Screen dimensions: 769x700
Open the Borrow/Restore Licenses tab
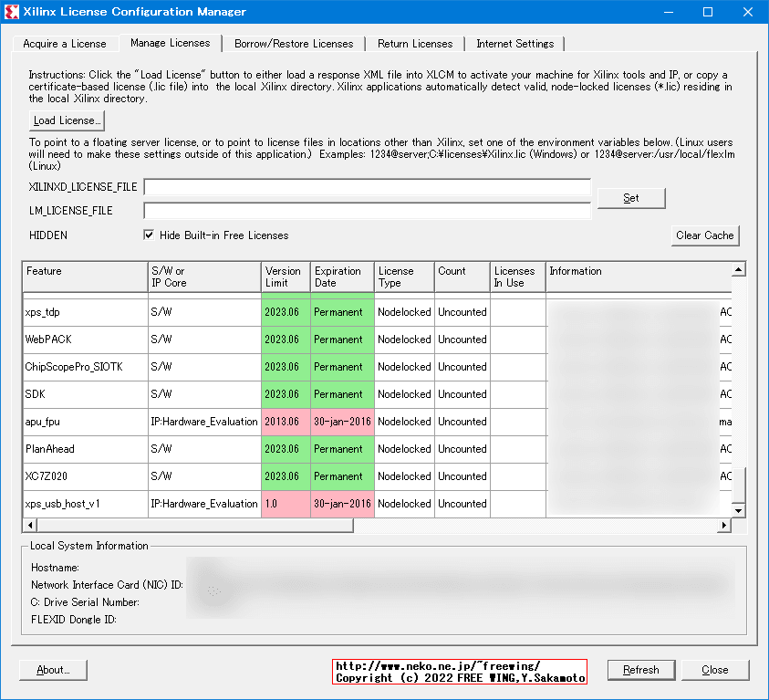(x=294, y=43)
